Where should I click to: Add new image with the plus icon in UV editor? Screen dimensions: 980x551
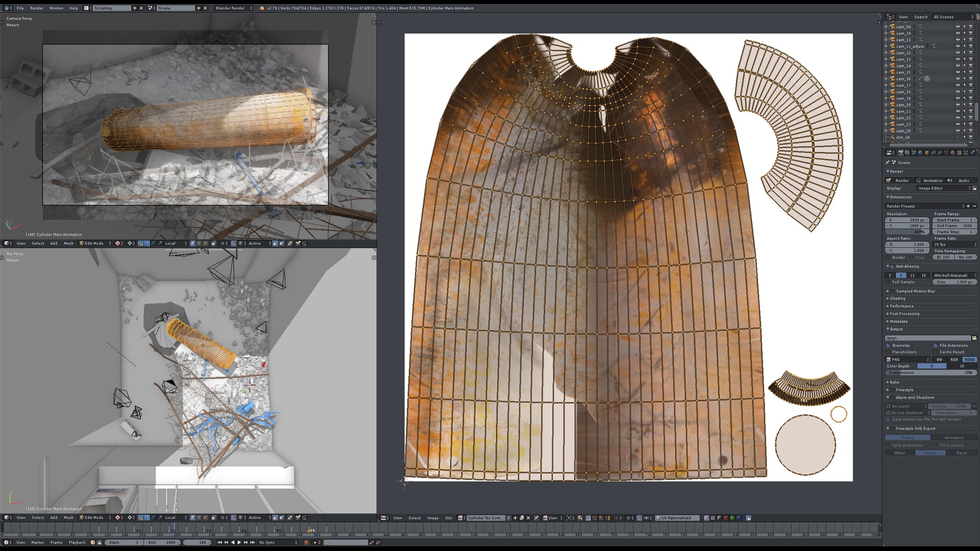[x=515, y=518]
